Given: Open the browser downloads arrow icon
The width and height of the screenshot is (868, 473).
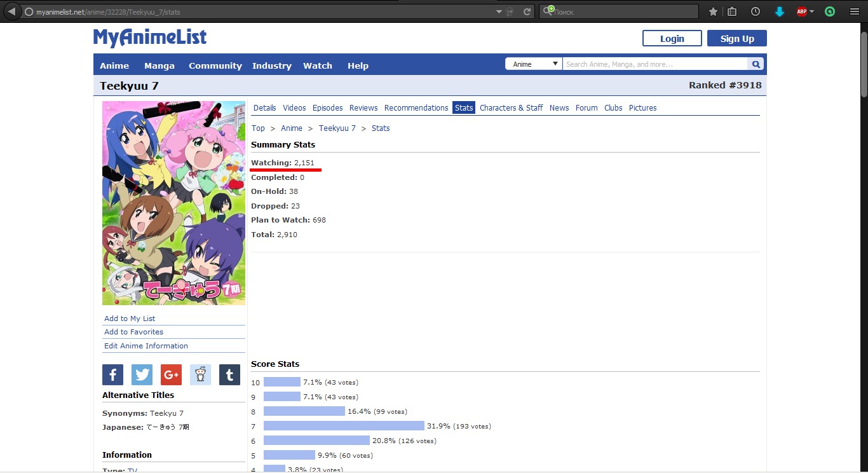Looking at the screenshot, I should point(779,11).
